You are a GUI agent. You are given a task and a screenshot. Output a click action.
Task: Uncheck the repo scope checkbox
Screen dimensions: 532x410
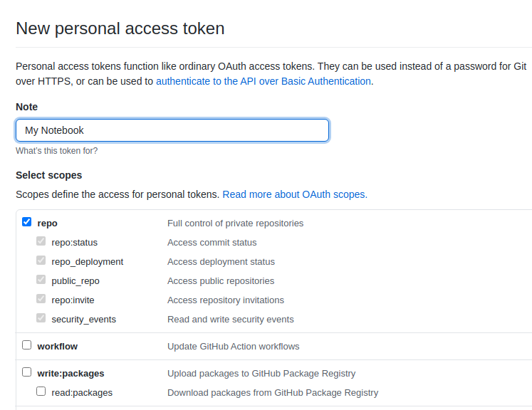[27, 222]
